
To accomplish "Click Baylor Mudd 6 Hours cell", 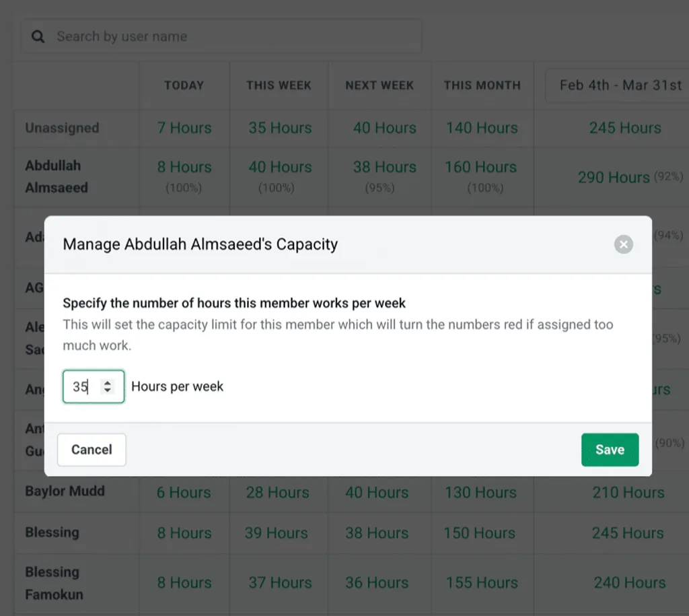I will point(184,492).
